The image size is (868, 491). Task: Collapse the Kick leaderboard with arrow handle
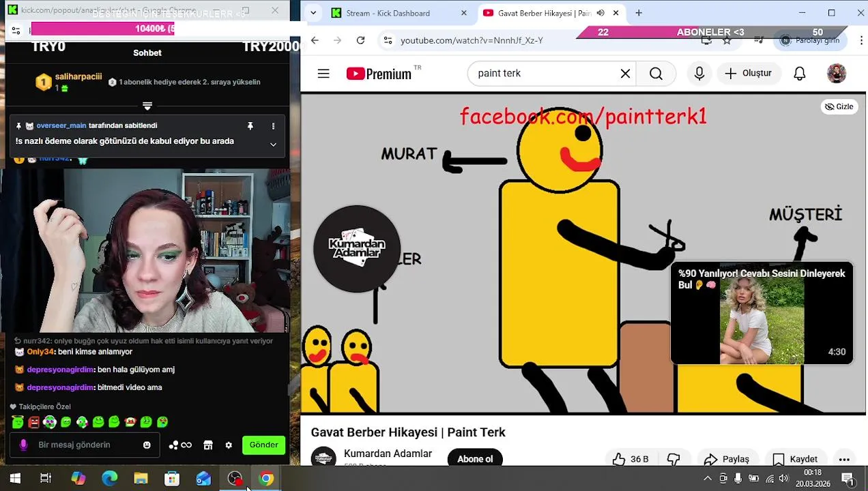coord(147,106)
